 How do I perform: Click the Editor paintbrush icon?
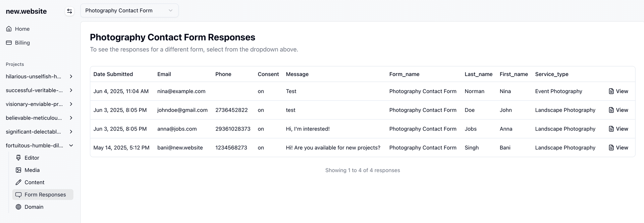[18, 158]
